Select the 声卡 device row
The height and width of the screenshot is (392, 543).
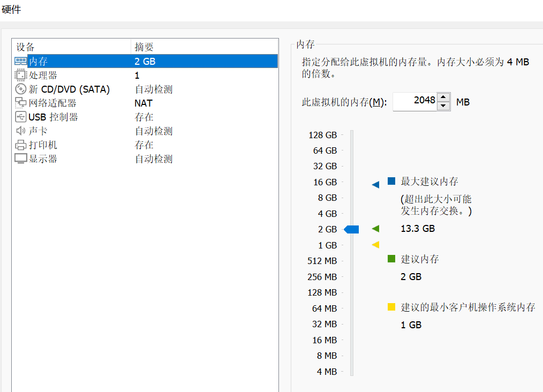click(145, 131)
